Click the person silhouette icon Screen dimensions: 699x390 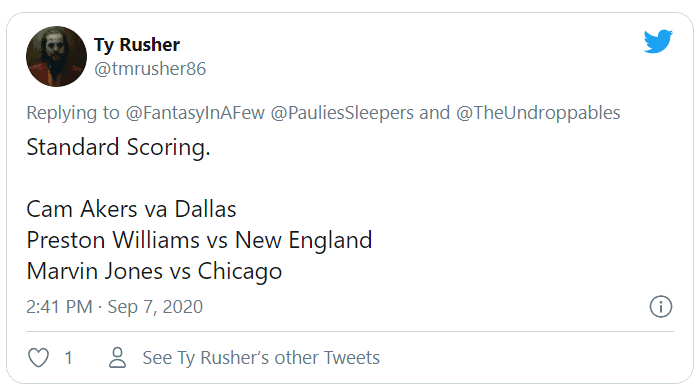click(x=118, y=357)
